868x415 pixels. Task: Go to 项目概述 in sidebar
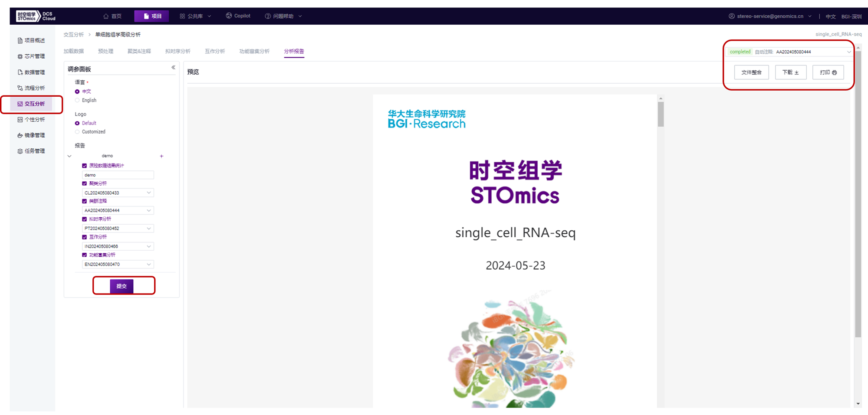tap(31, 40)
